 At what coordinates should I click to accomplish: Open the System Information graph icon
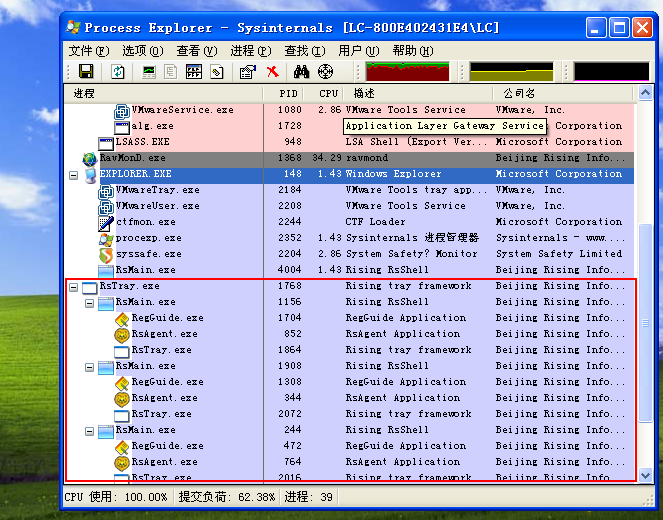tap(149, 71)
